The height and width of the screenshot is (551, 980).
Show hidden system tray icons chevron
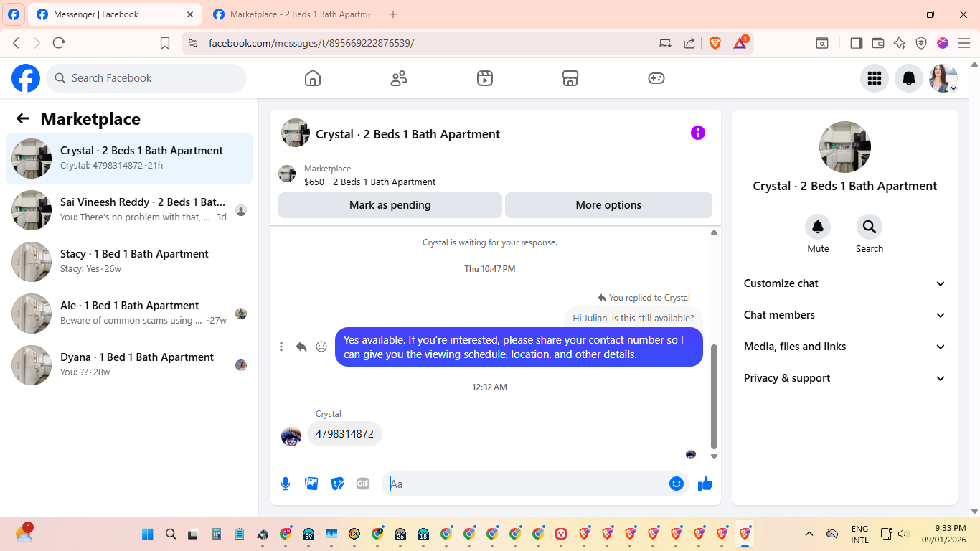coord(809,534)
